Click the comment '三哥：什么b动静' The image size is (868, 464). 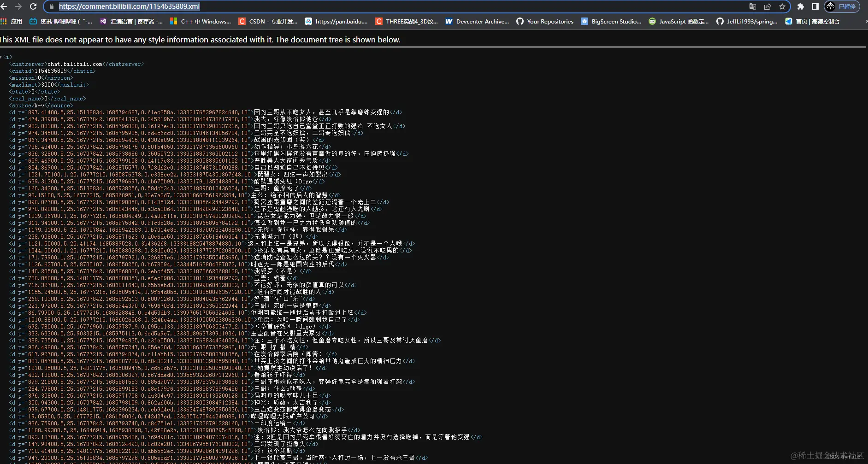click(x=278, y=389)
